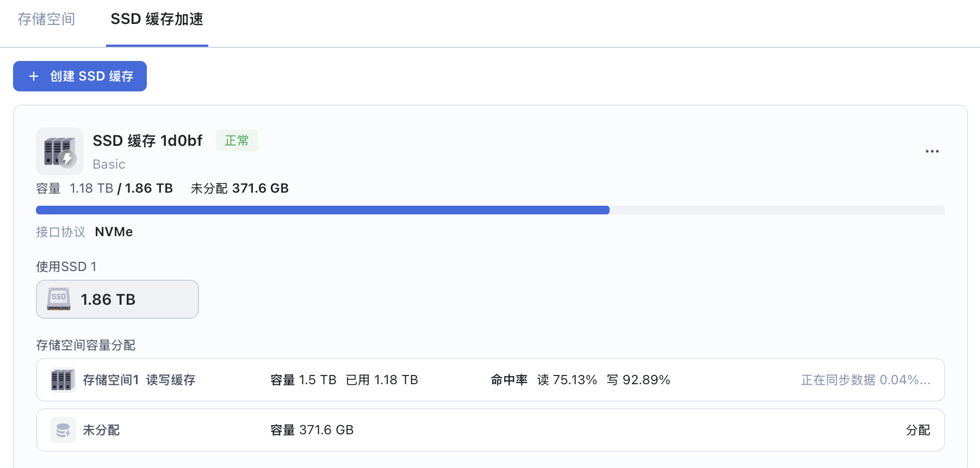Click the SSD 缓存 1d0bf title
The height and width of the screenshot is (468, 980).
tap(147, 141)
